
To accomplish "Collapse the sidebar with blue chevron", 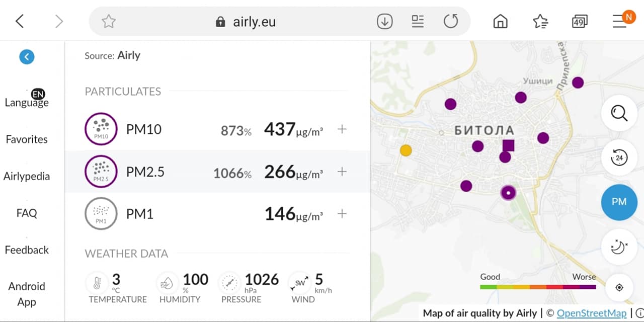I will coord(27,57).
